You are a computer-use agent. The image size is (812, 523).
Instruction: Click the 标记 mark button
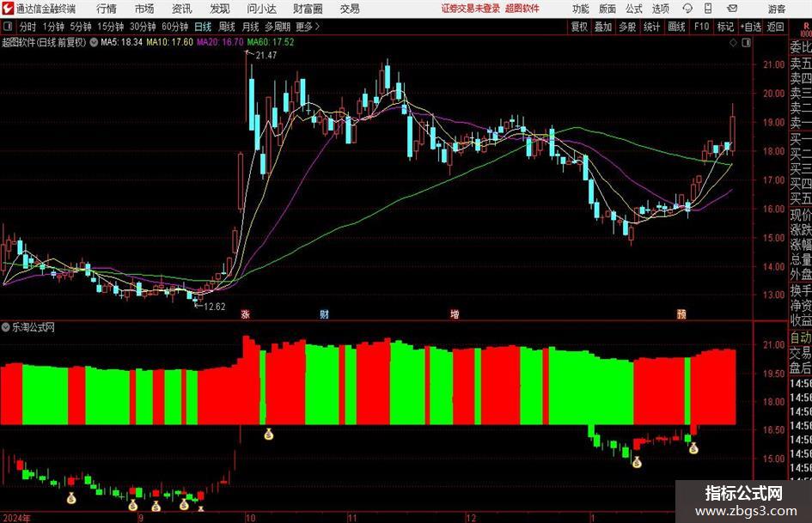(x=725, y=27)
